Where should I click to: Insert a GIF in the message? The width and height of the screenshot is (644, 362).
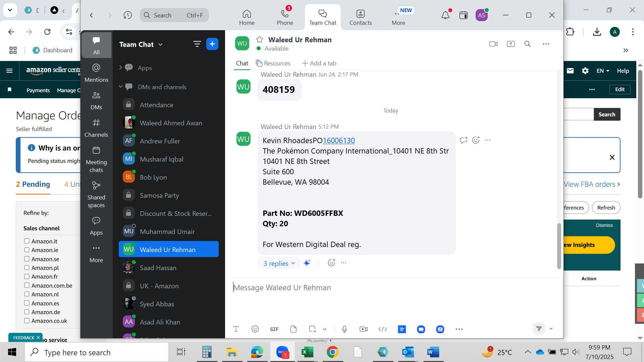274,329
